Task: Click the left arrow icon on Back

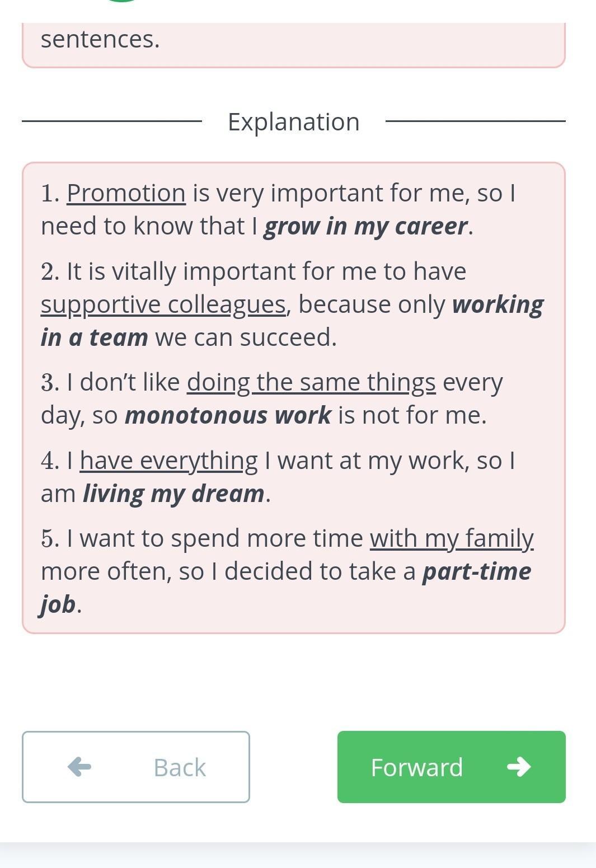Action: pos(79,767)
